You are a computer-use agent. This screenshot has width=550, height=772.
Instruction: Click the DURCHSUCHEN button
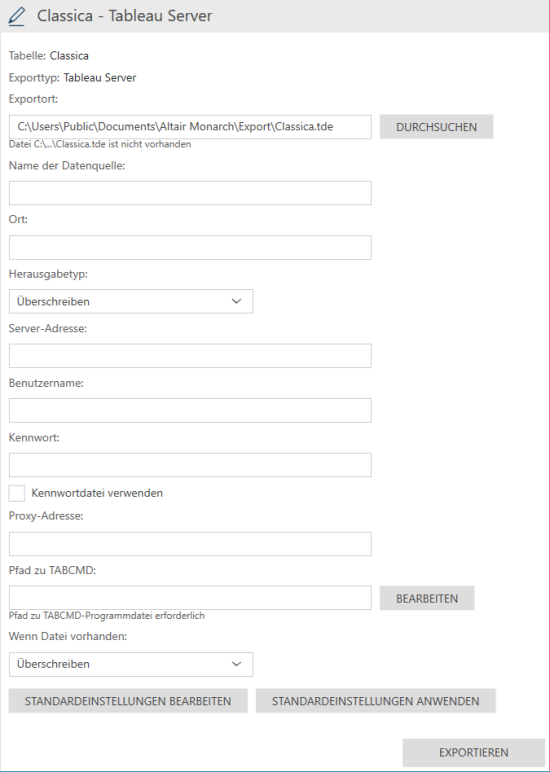436,127
